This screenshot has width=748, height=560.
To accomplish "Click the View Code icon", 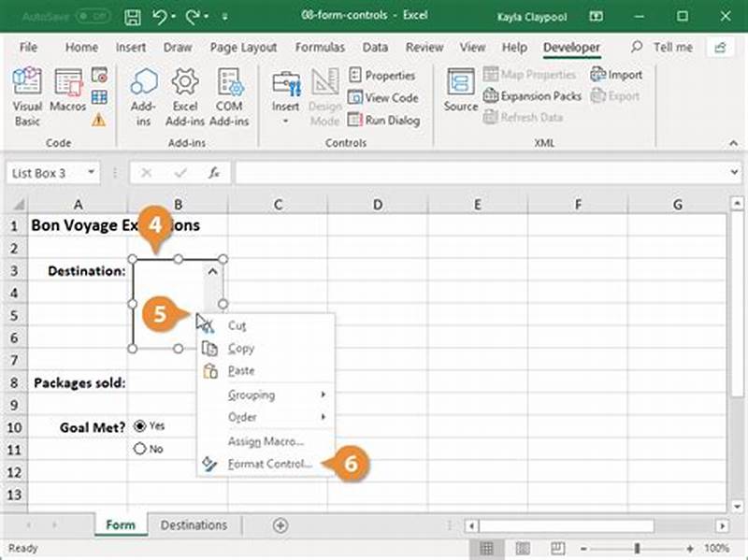I will click(387, 97).
